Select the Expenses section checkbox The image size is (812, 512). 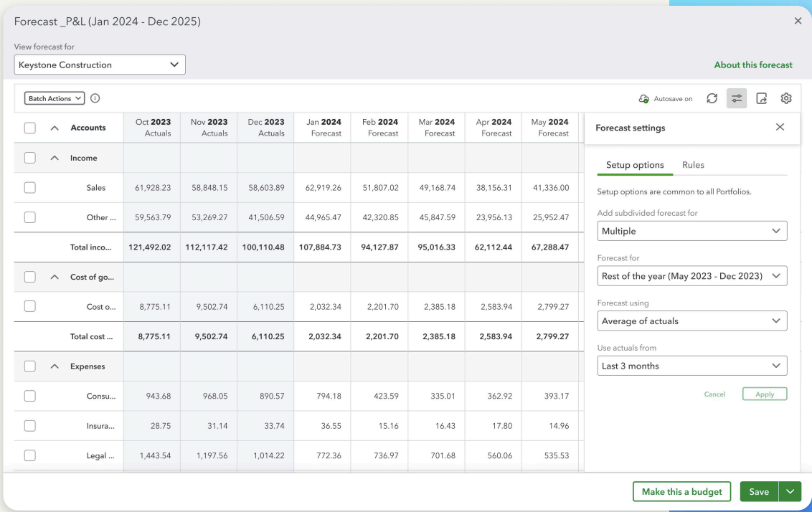coord(30,366)
